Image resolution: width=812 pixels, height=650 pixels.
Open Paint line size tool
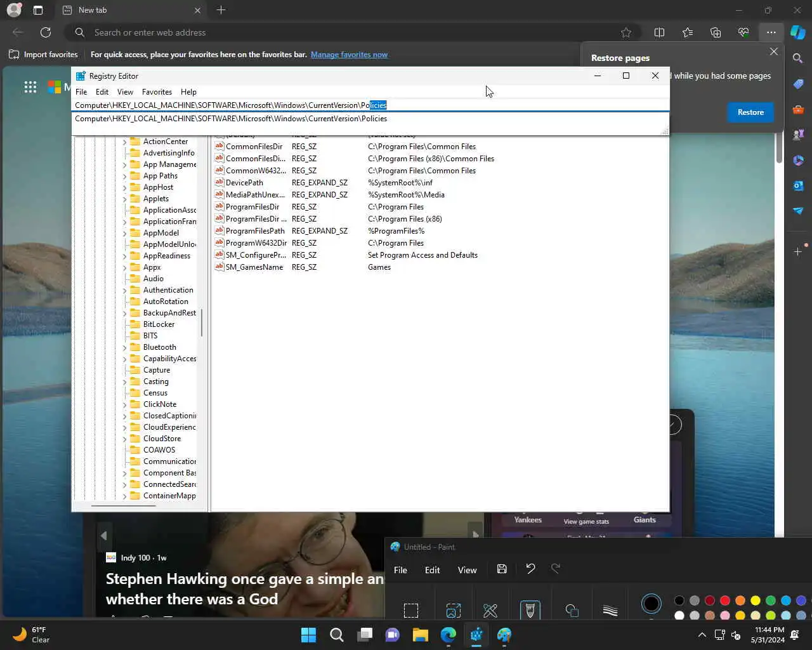click(610, 611)
